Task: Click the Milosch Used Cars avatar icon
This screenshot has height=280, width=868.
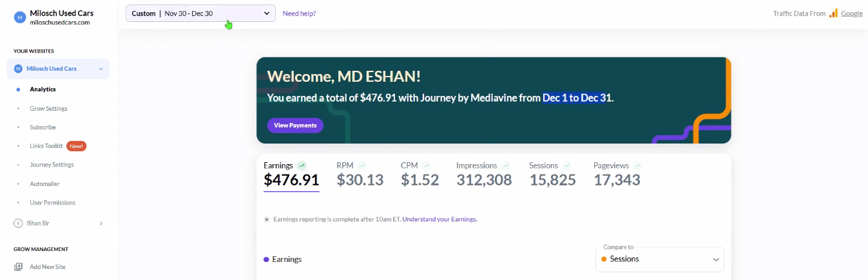Action: 19,17
